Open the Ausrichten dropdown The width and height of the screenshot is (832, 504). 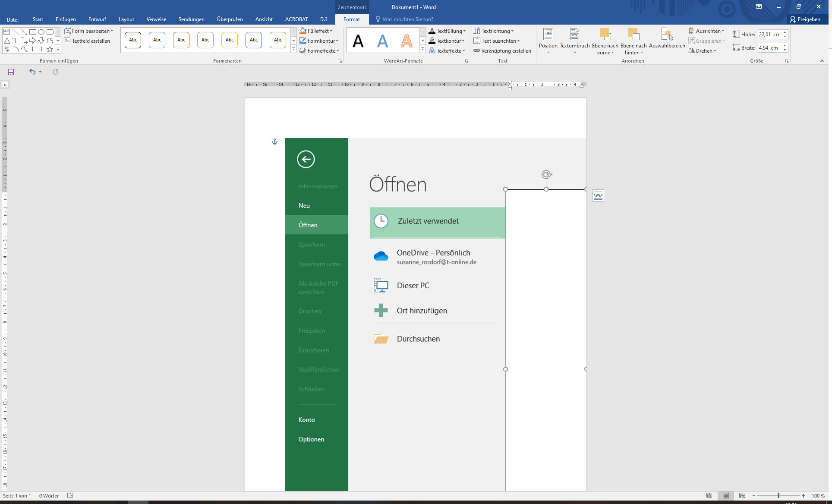706,31
